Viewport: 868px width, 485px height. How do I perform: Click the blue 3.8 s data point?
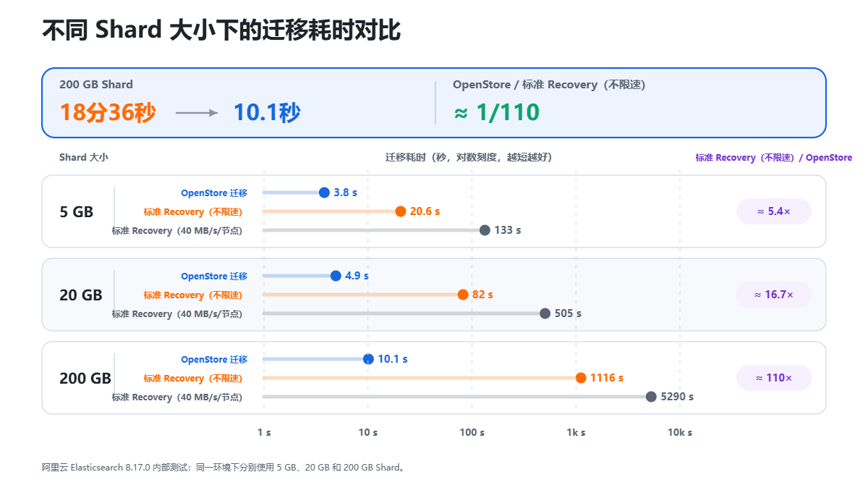(x=324, y=193)
